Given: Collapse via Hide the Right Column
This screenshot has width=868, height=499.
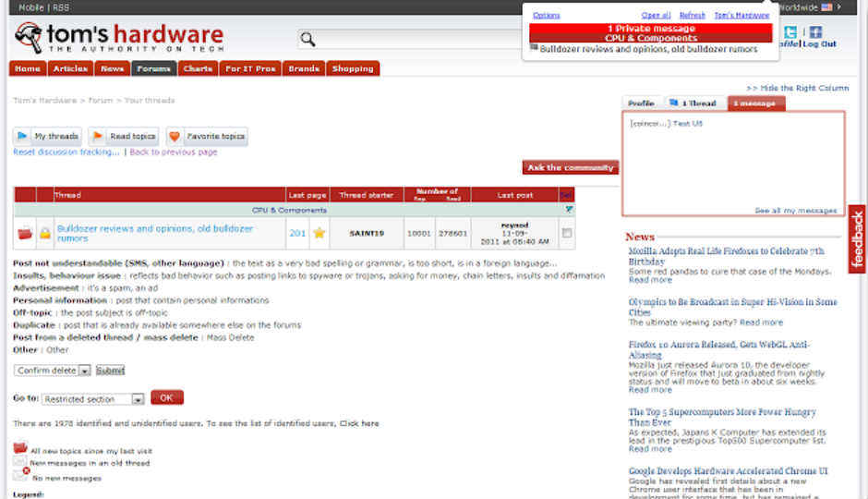Looking at the screenshot, I should (797, 88).
